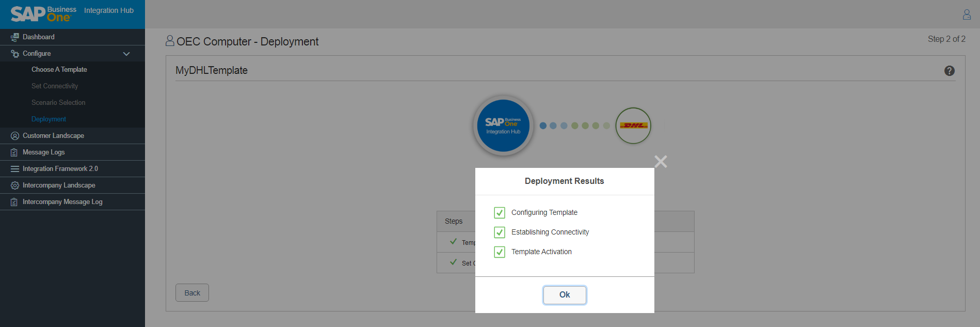Click the help question mark icon
The width and height of the screenshot is (980, 327).
pos(949,71)
